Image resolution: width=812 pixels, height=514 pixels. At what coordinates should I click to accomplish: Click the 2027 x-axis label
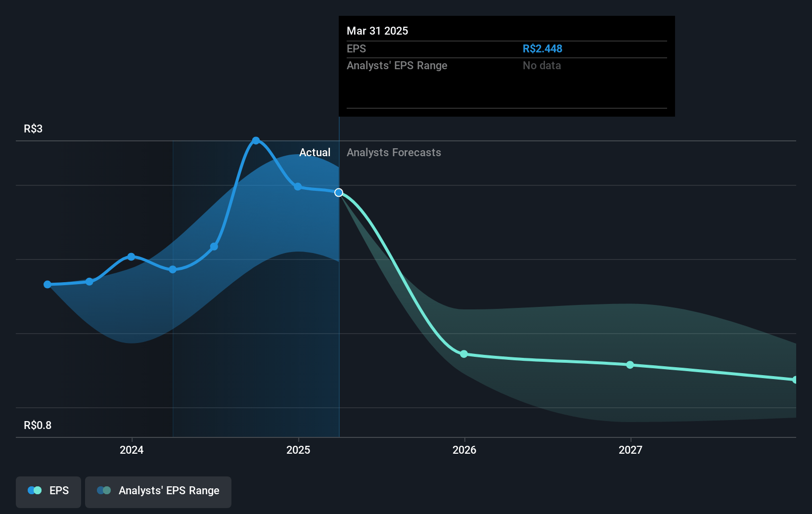pos(631,450)
